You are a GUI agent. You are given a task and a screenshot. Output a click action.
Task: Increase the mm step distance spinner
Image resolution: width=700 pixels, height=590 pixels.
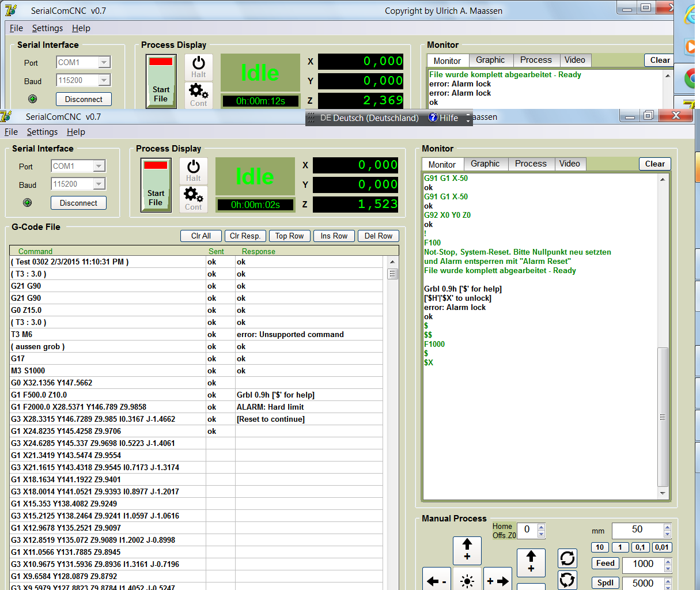[667, 527]
